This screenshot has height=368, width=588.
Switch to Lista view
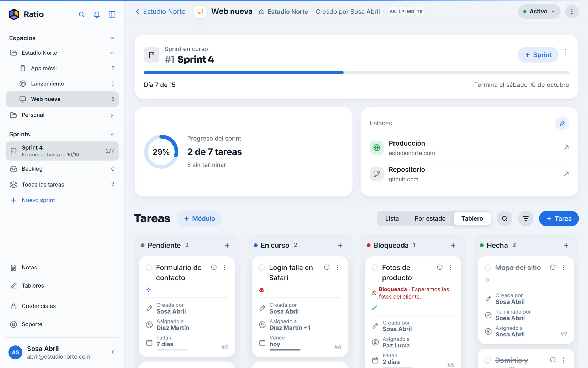coord(392,218)
